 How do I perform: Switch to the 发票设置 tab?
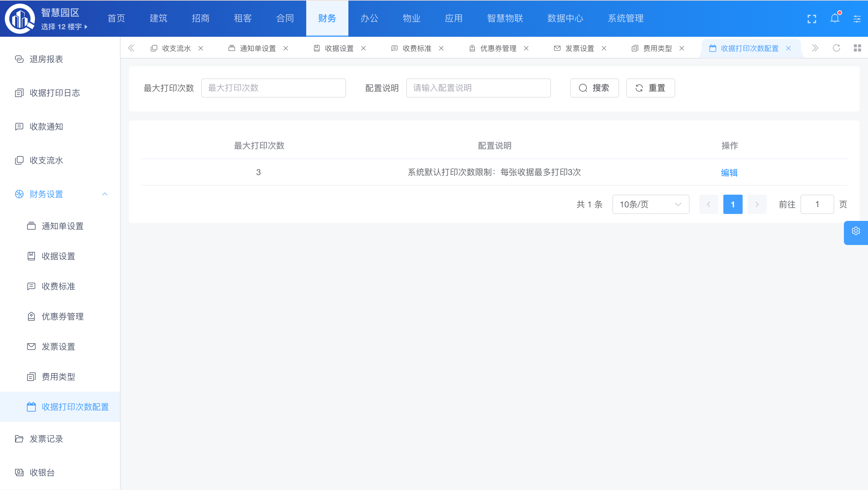(579, 48)
